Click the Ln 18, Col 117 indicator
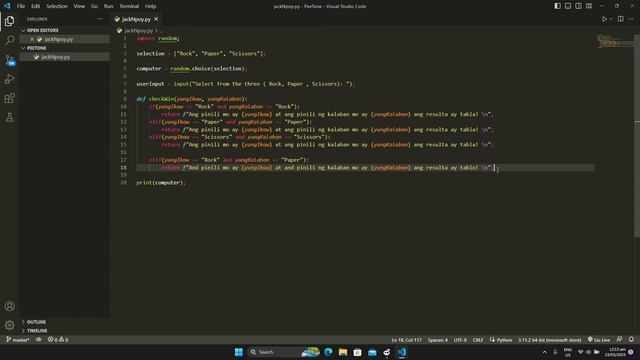The width and height of the screenshot is (640, 360). [x=407, y=340]
